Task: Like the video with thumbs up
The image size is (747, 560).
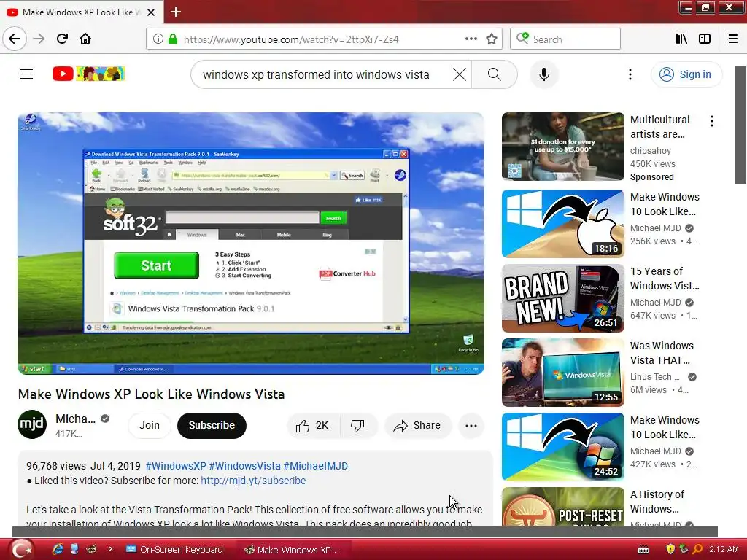Action: [313, 425]
